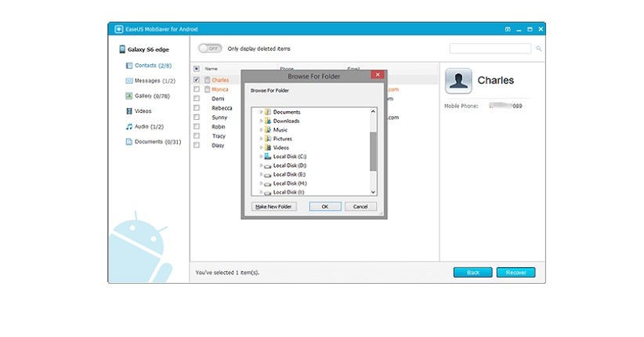Click the Audio music note icon
Image resolution: width=644 pixels, height=337 pixels.
click(x=129, y=127)
